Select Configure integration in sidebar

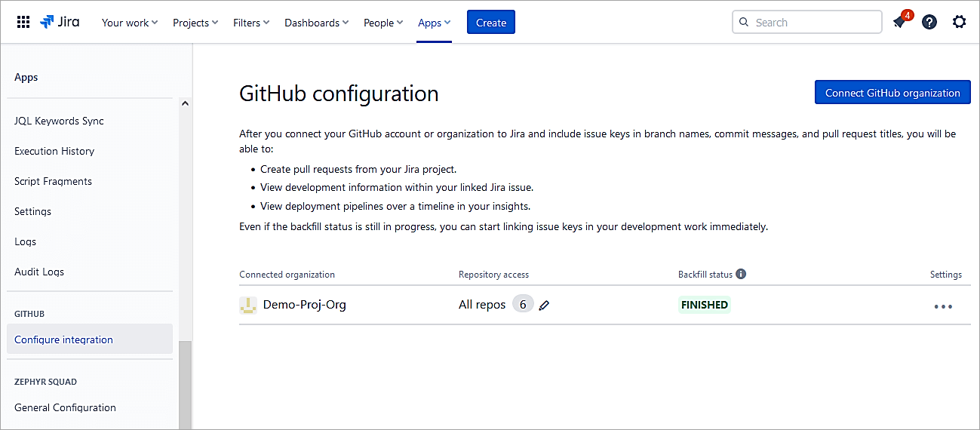(64, 339)
